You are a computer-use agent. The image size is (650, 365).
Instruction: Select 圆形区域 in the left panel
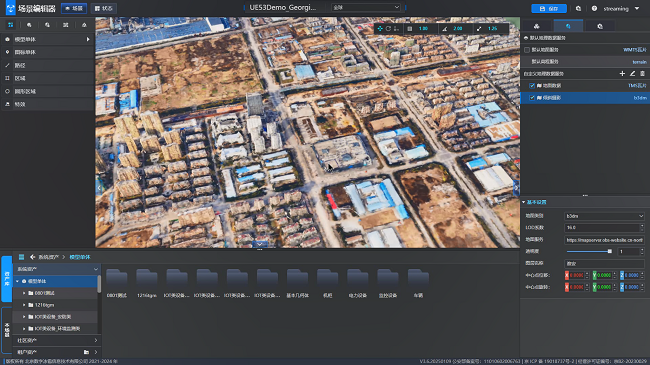(x=48, y=91)
